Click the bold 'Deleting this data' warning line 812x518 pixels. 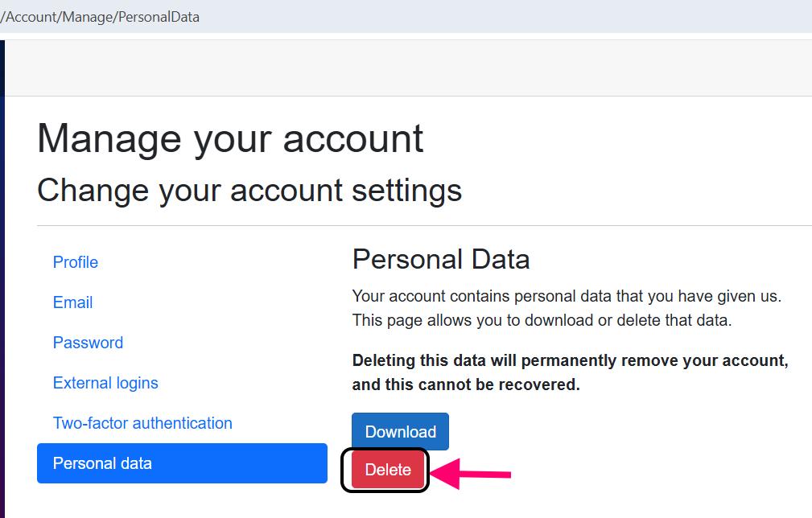pyautogui.click(x=570, y=360)
